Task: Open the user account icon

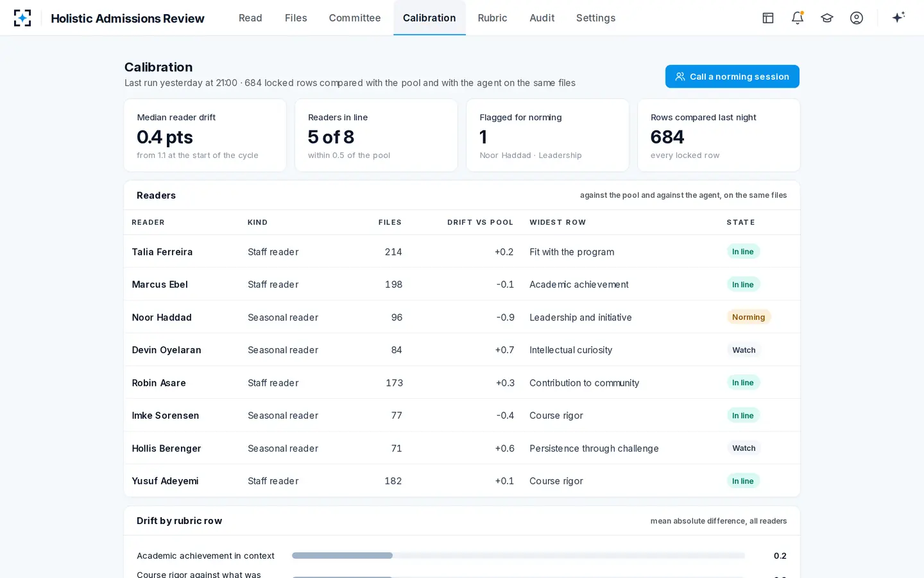Action: pos(857,18)
